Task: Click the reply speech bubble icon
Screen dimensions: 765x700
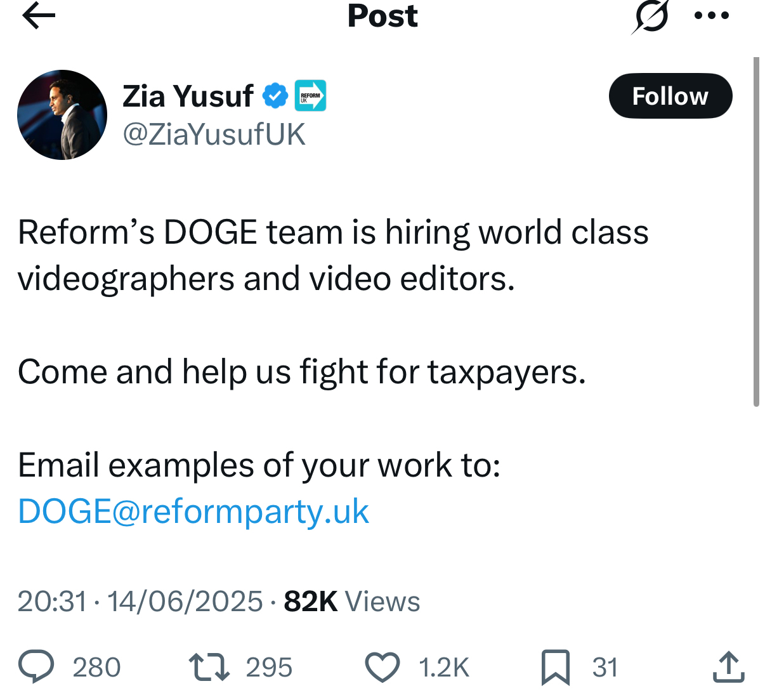Action: (x=36, y=667)
